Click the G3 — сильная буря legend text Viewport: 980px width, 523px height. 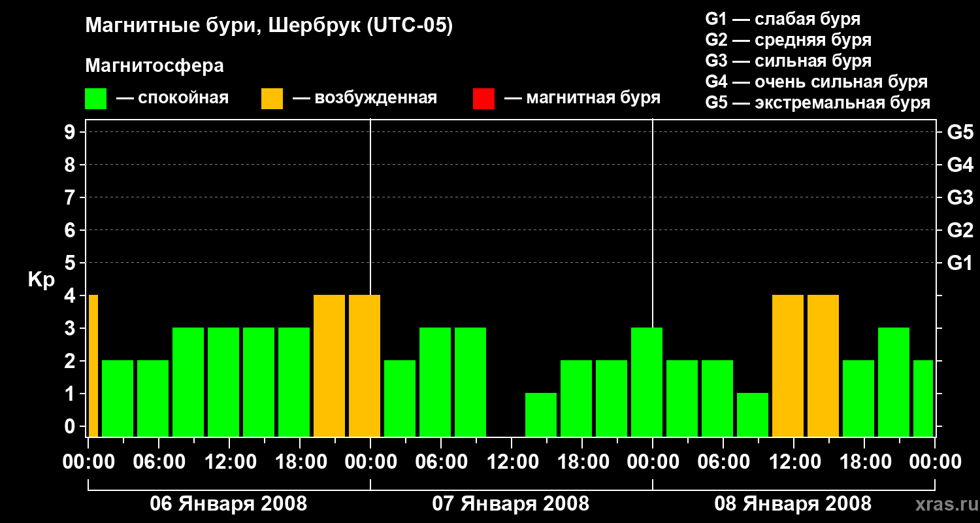point(788,61)
